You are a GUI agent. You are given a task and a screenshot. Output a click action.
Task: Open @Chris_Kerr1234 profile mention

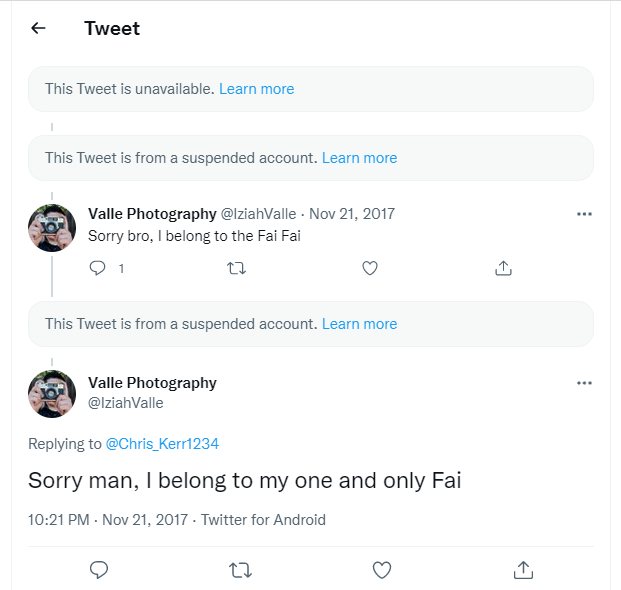163,444
